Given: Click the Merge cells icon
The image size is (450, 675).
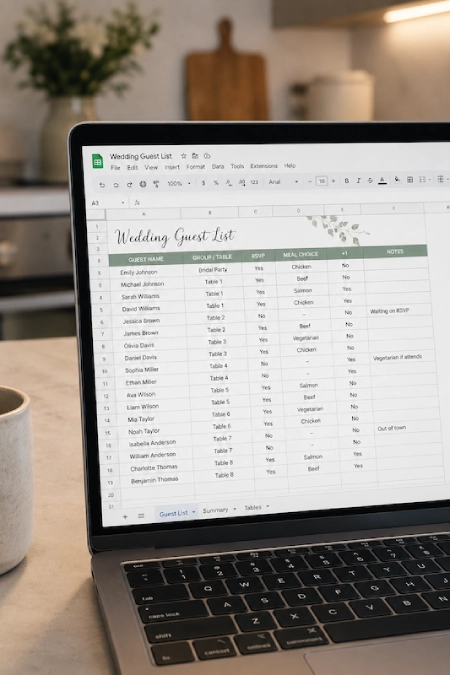Looking at the screenshot, I should pyautogui.click(x=422, y=179).
